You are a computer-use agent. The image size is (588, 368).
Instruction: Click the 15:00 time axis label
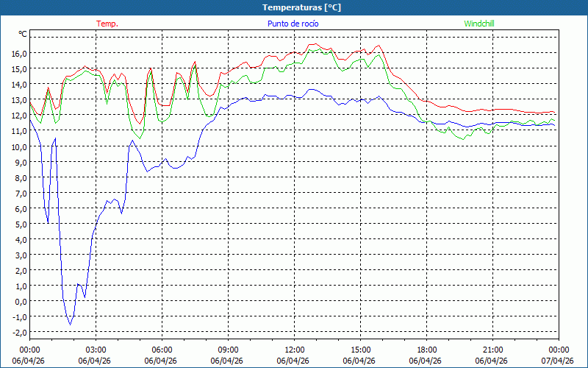[360, 350]
